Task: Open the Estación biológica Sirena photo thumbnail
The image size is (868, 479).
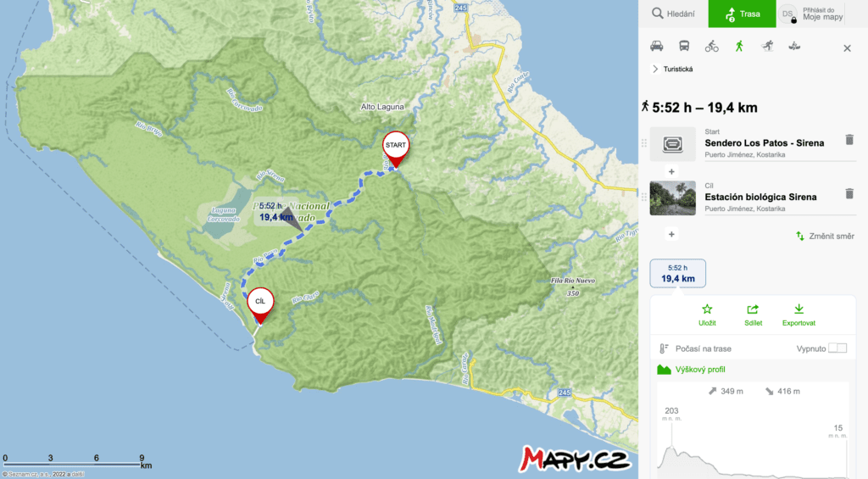Action: [672, 198]
